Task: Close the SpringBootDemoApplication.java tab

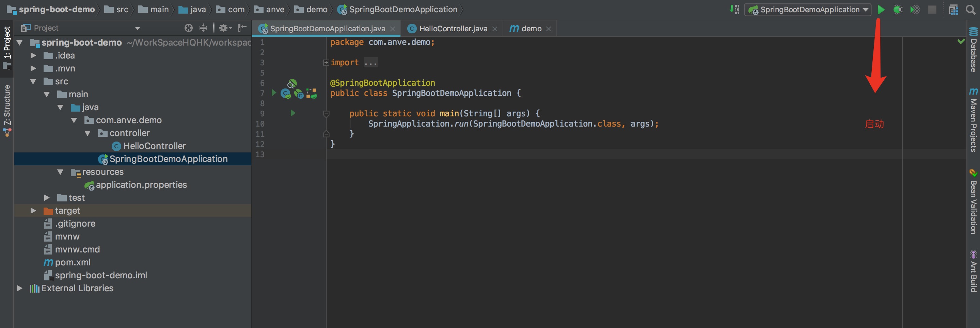Action: (x=393, y=29)
